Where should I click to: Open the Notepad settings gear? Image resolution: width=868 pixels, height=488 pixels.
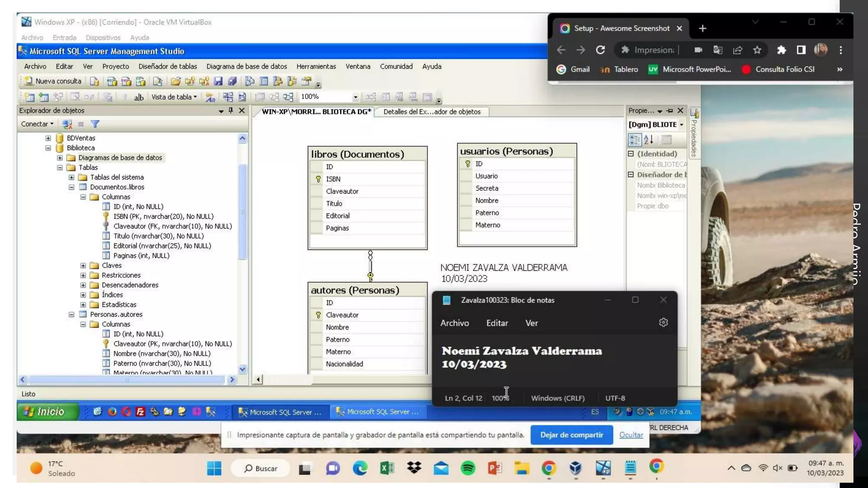pyautogui.click(x=663, y=323)
